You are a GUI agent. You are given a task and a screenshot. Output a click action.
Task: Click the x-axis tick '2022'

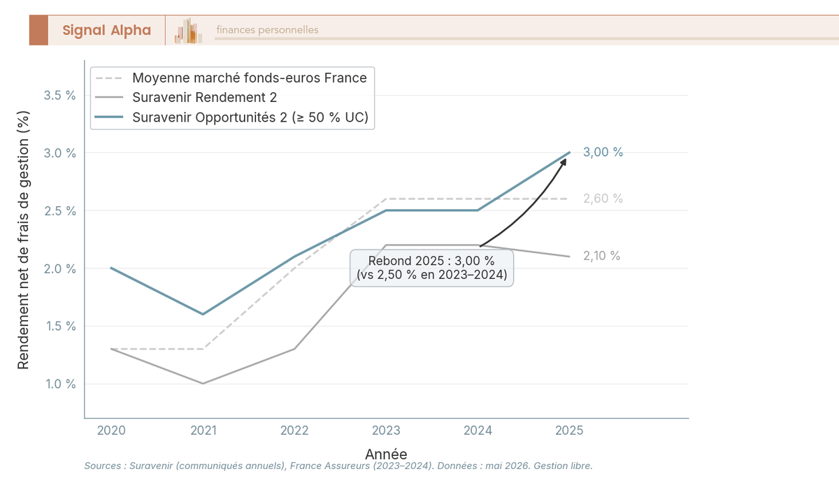(x=294, y=431)
